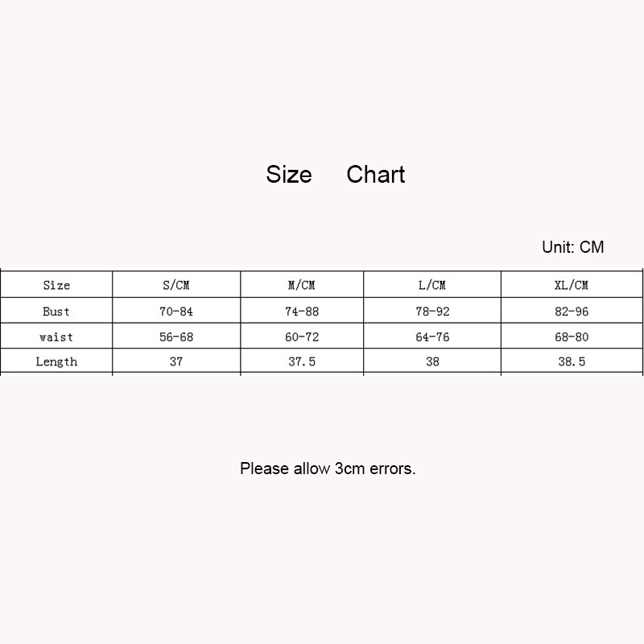Select the L/CM column header
The width and height of the screenshot is (644, 644).
click(432, 285)
